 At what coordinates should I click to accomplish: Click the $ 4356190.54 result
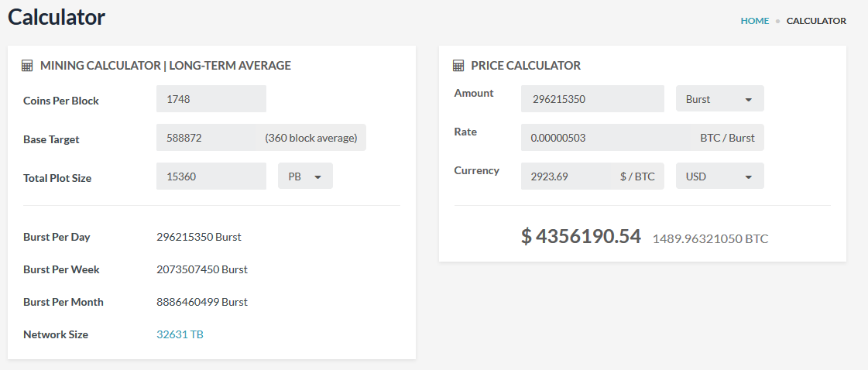[581, 236]
